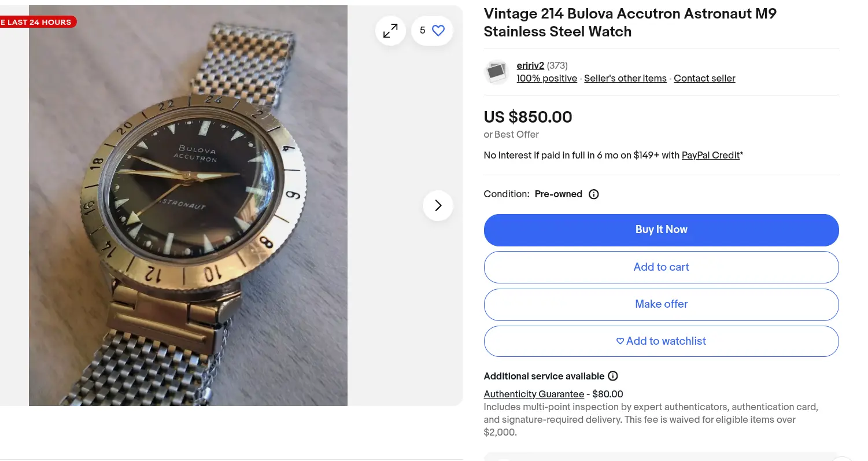This screenshot has width=868, height=461.
Task: Open seller profile picture for eririv2
Action: pos(496,72)
